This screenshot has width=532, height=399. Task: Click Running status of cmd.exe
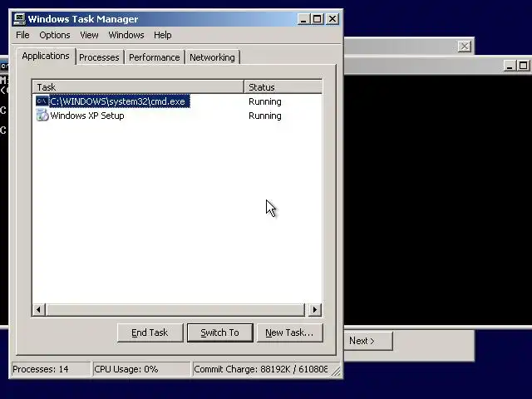click(x=265, y=101)
